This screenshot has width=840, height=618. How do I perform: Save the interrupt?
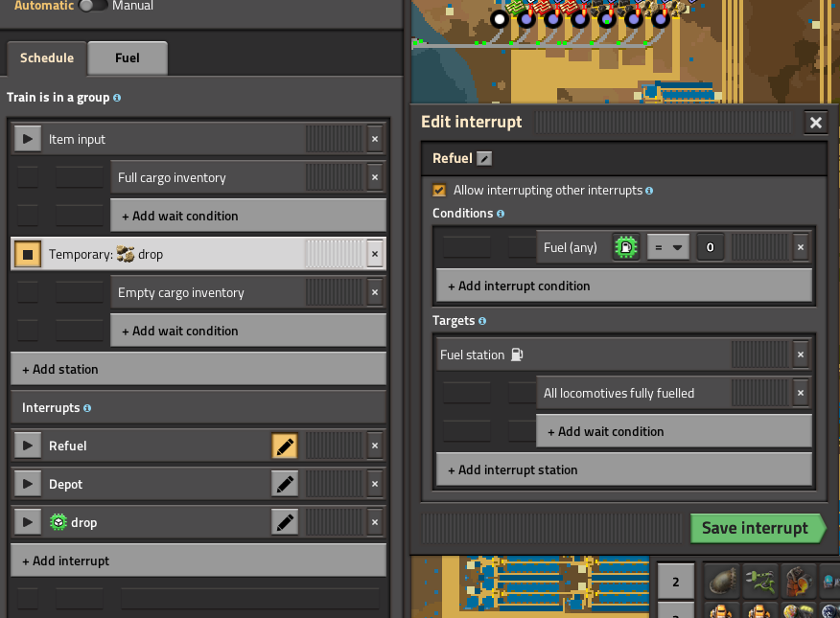tap(758, 528)
